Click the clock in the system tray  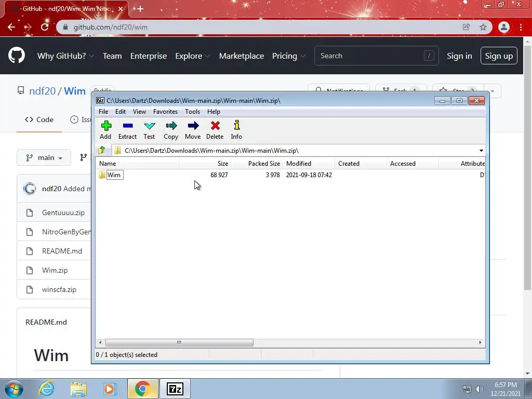(x=506, y=389)
